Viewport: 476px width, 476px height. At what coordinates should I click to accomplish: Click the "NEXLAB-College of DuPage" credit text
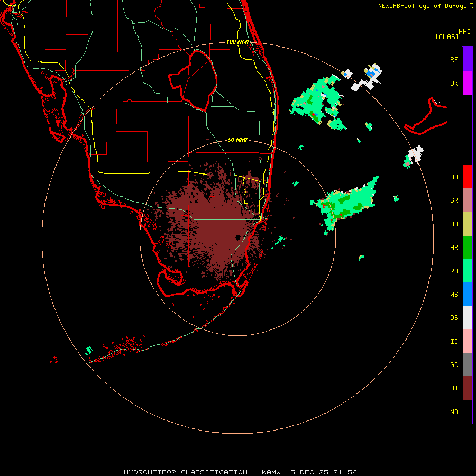point(422,6)
